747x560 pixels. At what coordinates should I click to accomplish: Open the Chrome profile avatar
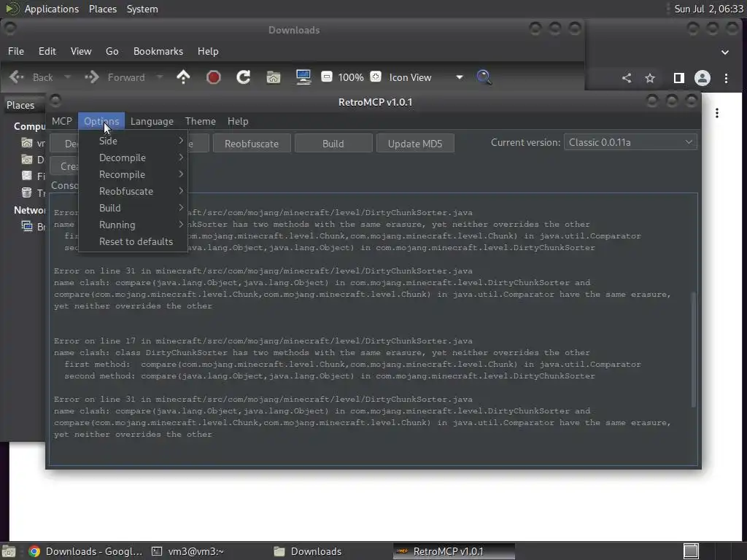[703, 78]
